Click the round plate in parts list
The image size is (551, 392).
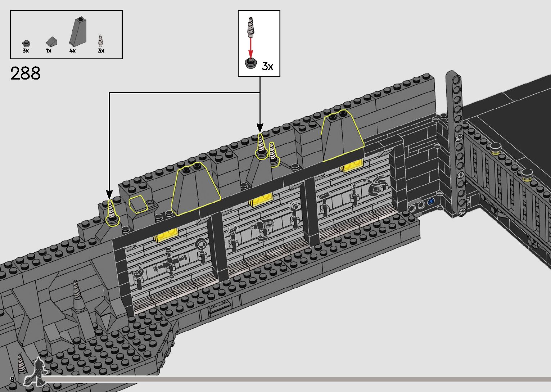pyautogui.click(x=26, y=43)
